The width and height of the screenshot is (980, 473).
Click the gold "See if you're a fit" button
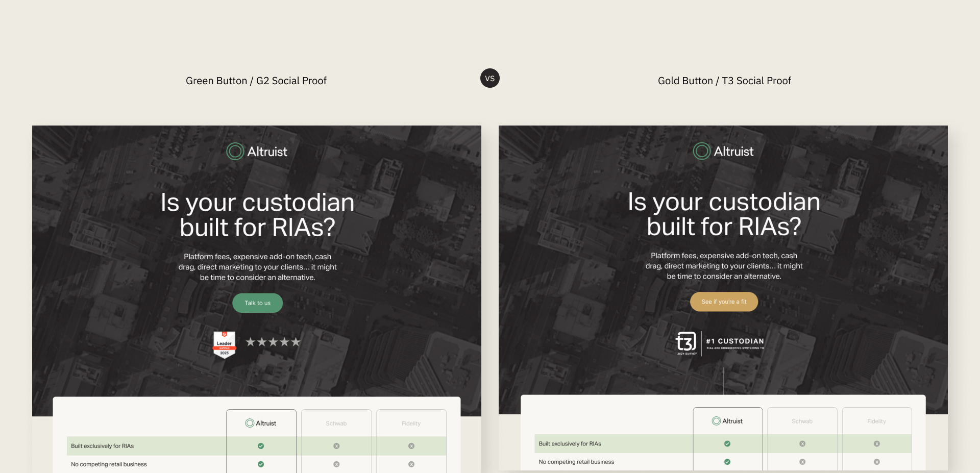(x=724, y=302)
